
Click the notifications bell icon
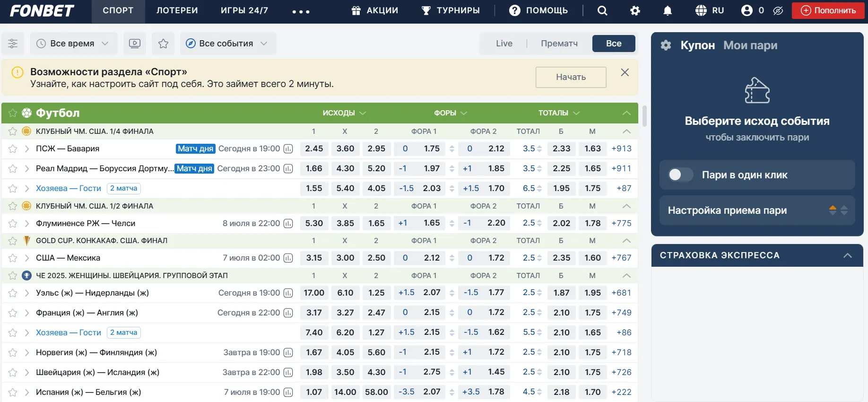pos(667,10)
